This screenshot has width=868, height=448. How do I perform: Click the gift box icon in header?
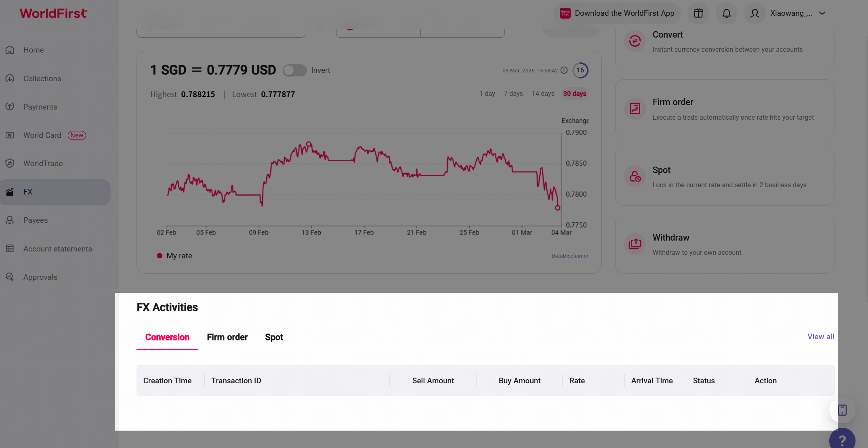click(698, 13)
